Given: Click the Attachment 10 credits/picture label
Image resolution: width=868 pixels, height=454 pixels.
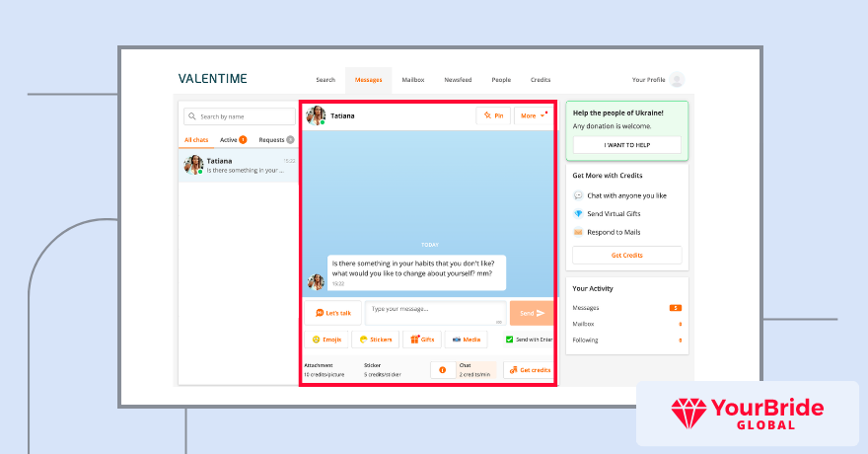Looking at the screenshot, I should pyautogui.click(x=324, y=370).
